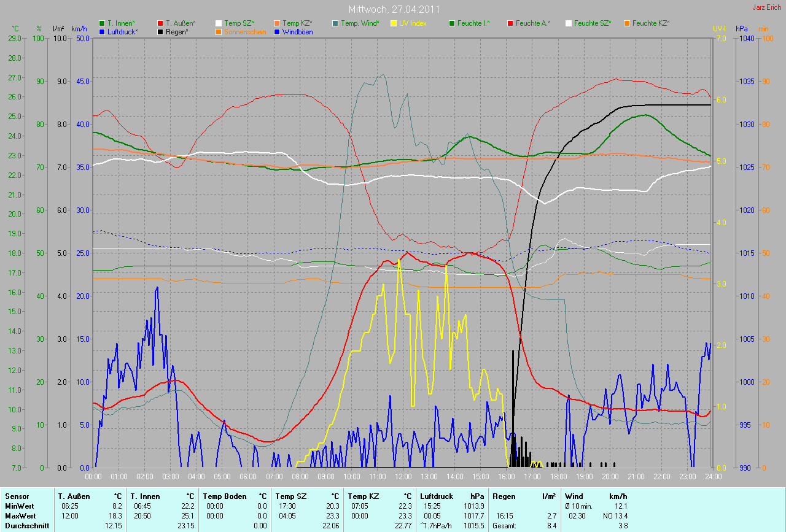Image resolution: width=786 pixels, height=532 pixels.
Task: Click the 12:00 time axis marker
Action: tap(403, 476)
